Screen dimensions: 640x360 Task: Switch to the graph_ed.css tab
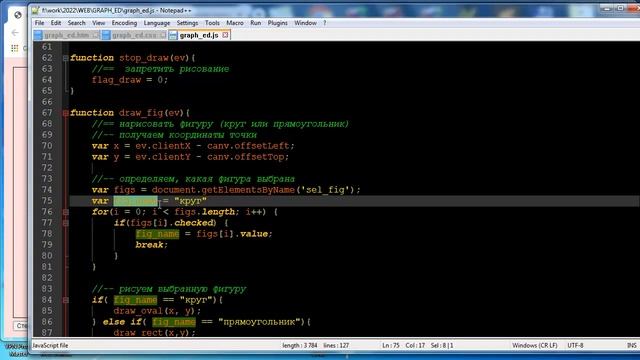(134, 36)
